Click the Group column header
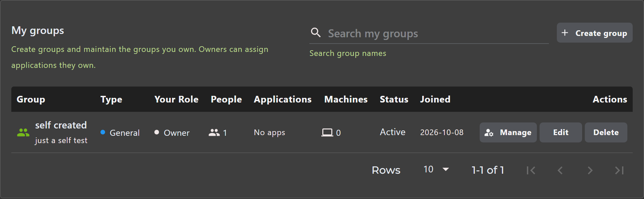This screenshot has width=644, height=199. tap(31, 99)
